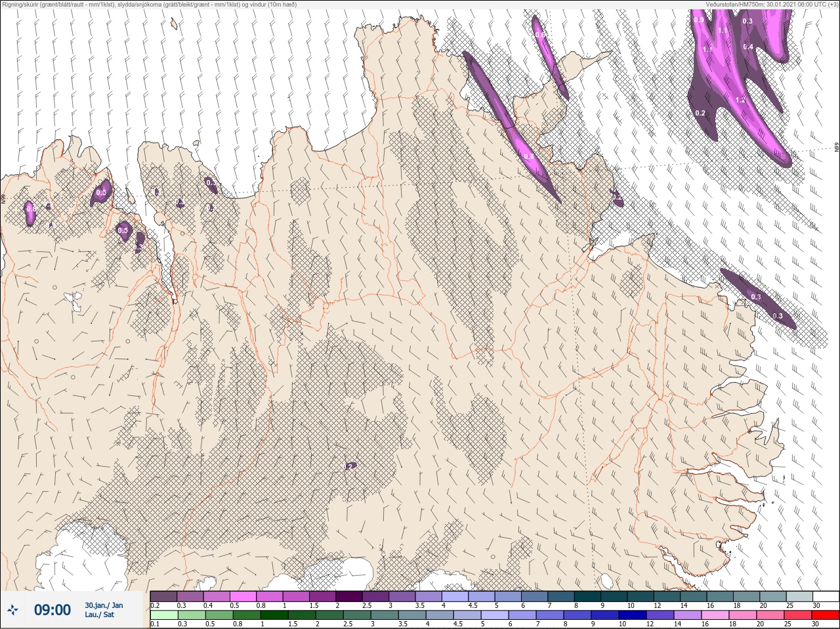Click the white 30 swatch, top legend row
Screen dimensions: 840x629
tap(826, 596)
